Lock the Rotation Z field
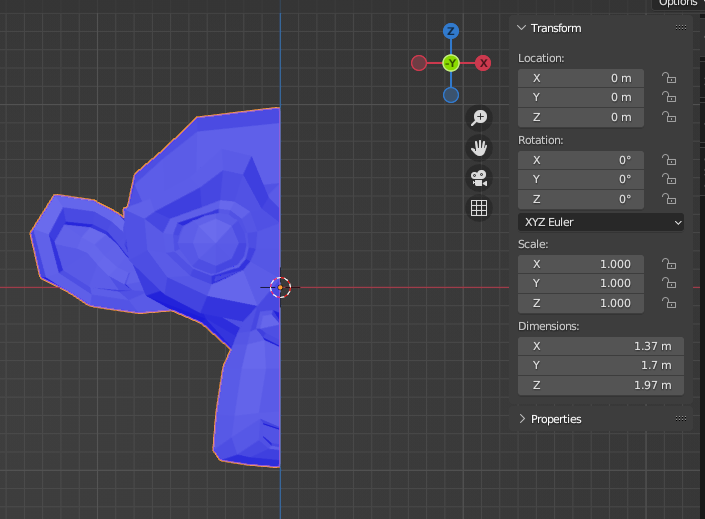This screenshot has width=705, height=519. [669, 199]
